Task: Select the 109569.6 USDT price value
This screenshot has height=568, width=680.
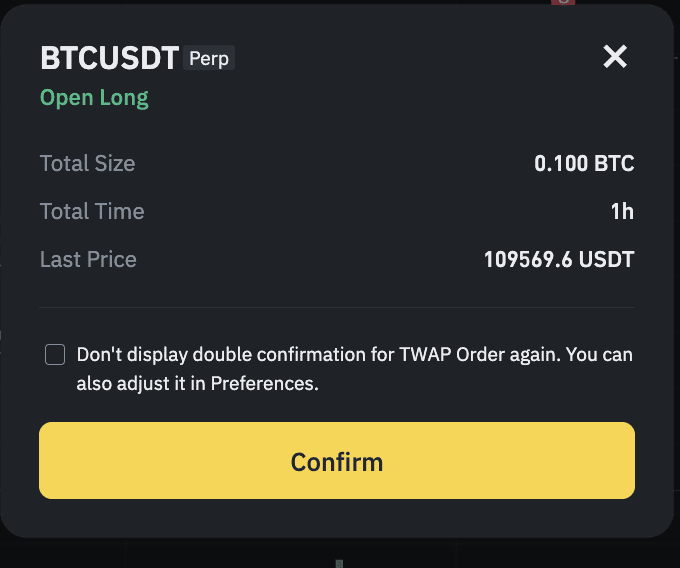Action: pos(559,259)
